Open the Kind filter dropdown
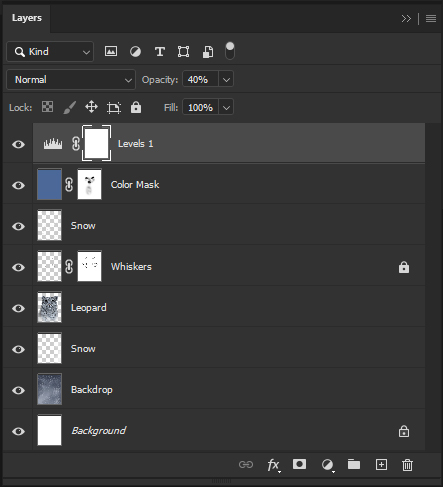Screen dimensions: 443x487 click(50, 52)
